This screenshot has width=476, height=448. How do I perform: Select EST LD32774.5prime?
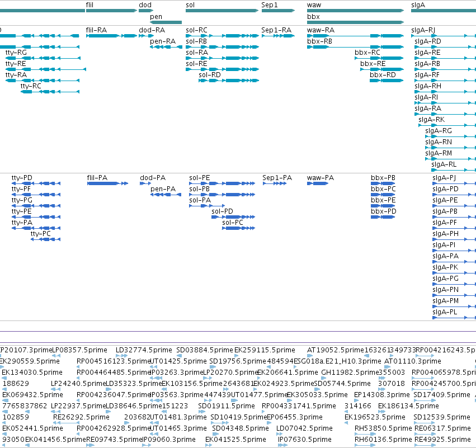click(122, 356)
